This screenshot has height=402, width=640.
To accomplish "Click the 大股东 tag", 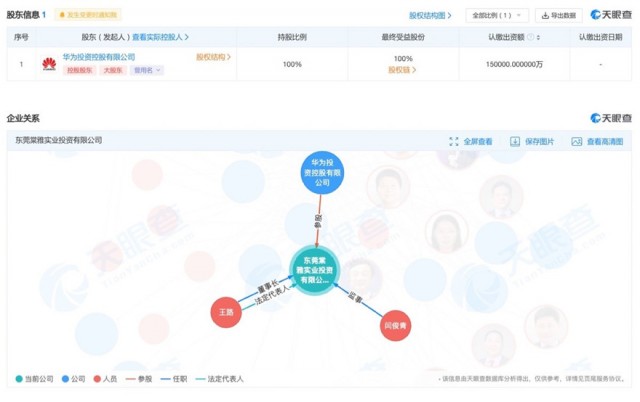I will point(113,70).
